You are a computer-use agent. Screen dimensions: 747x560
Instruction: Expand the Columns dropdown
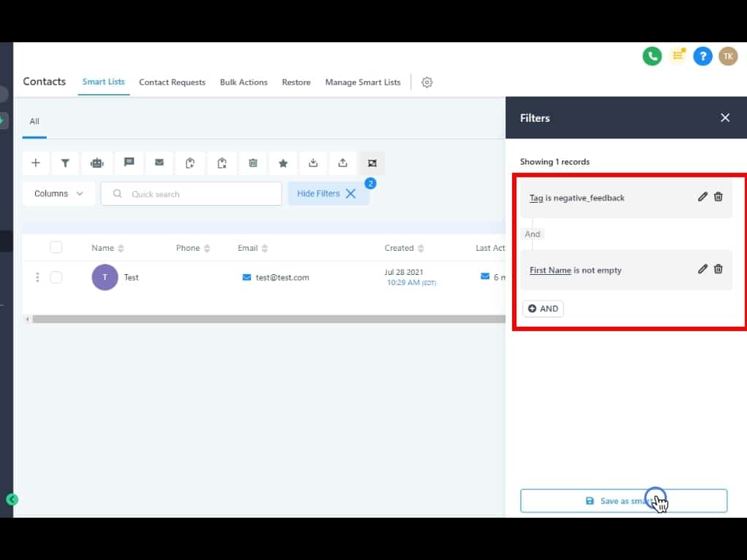pyautogui.click(x=58, y=194)
